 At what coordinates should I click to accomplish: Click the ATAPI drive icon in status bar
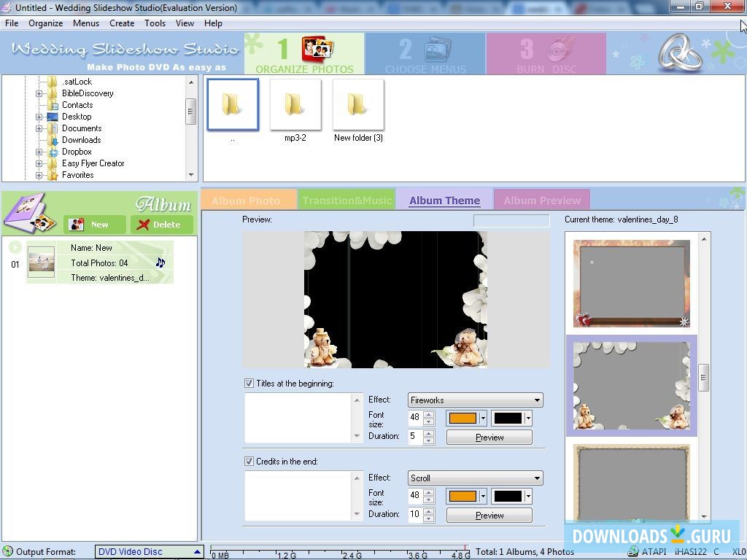tap(633, 552)
